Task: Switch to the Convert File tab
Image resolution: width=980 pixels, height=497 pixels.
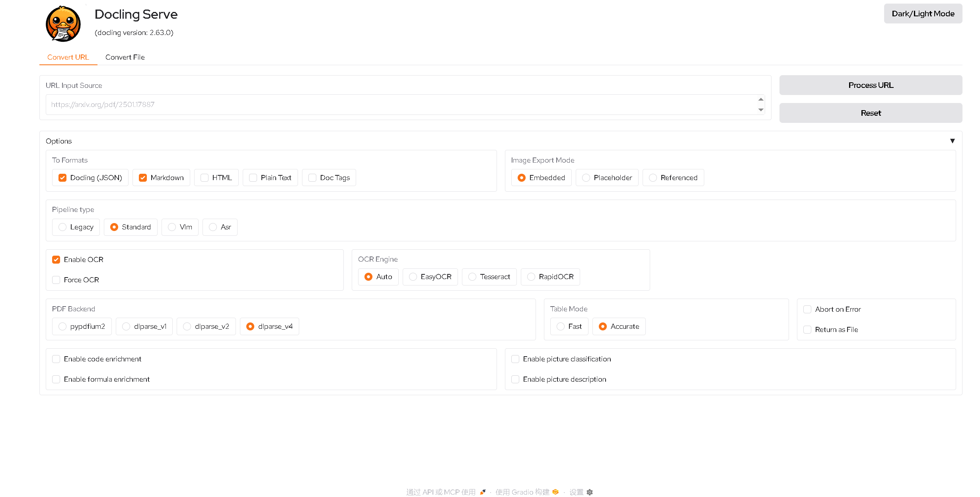Action: point(125,57)
